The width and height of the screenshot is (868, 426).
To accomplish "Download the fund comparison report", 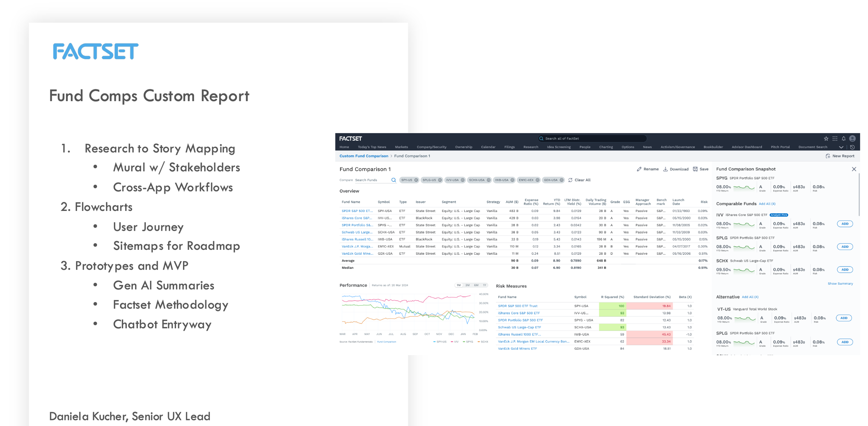I will [676, 169].
